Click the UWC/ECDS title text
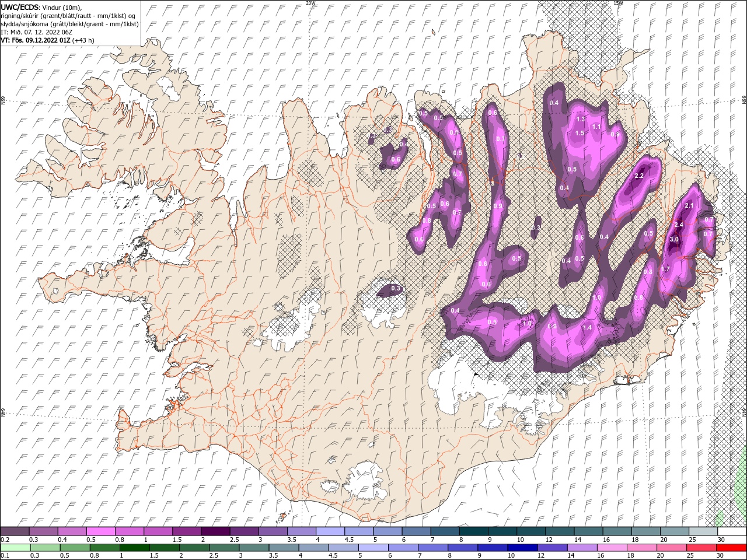This screenshot has width=747, height=560. point(20,7)
